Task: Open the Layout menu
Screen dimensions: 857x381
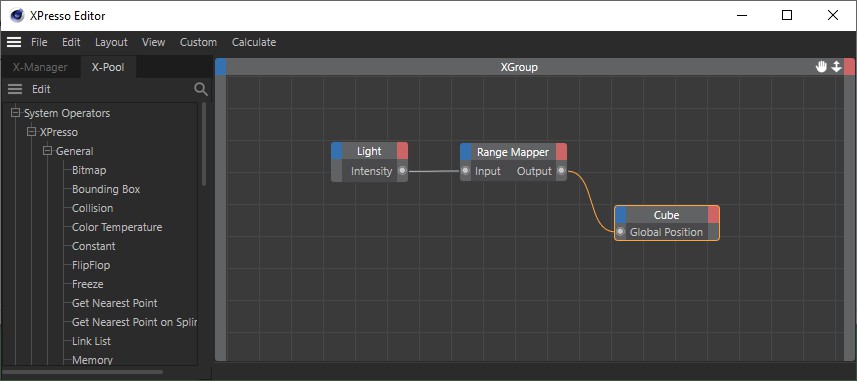Action: tap(111, 42)
